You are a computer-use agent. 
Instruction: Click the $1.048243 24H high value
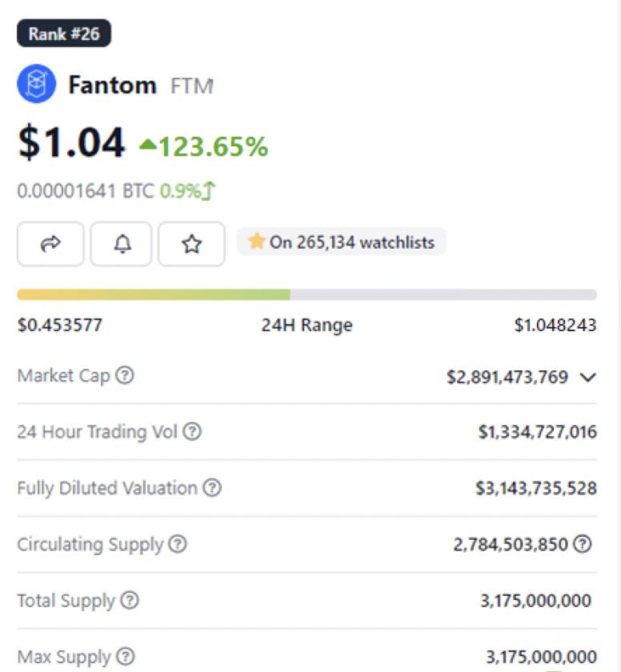coord(555,325)
